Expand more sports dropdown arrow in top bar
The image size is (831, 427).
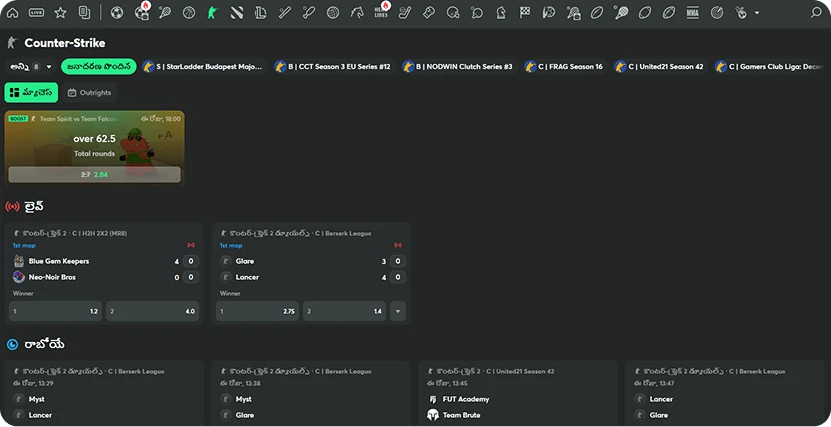[x=756, y=13]
